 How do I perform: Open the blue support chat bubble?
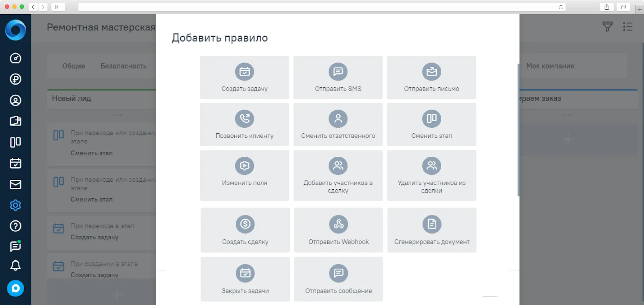tap(15, 288)
